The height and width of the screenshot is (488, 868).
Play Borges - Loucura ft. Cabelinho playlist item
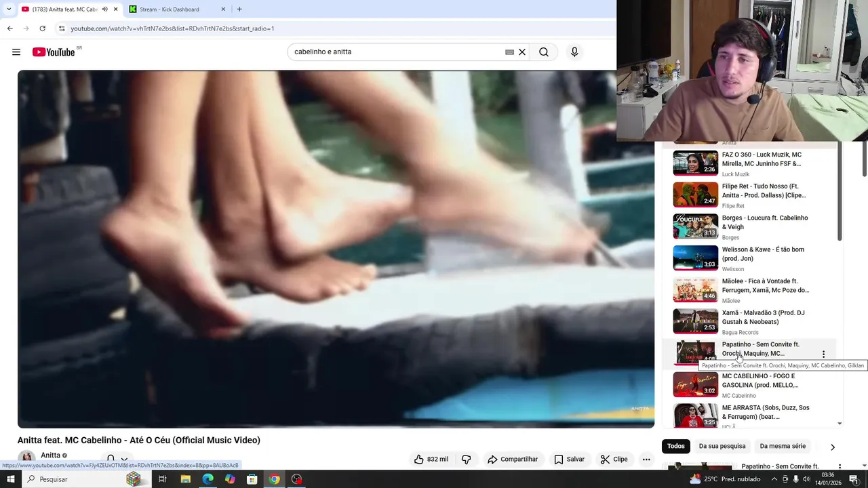(749, 227)
